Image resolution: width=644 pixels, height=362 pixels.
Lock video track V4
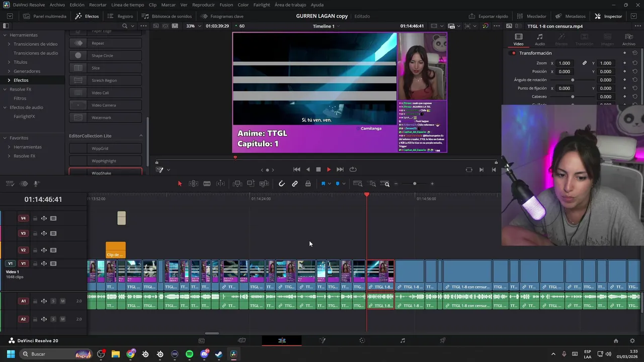[35, 218]
